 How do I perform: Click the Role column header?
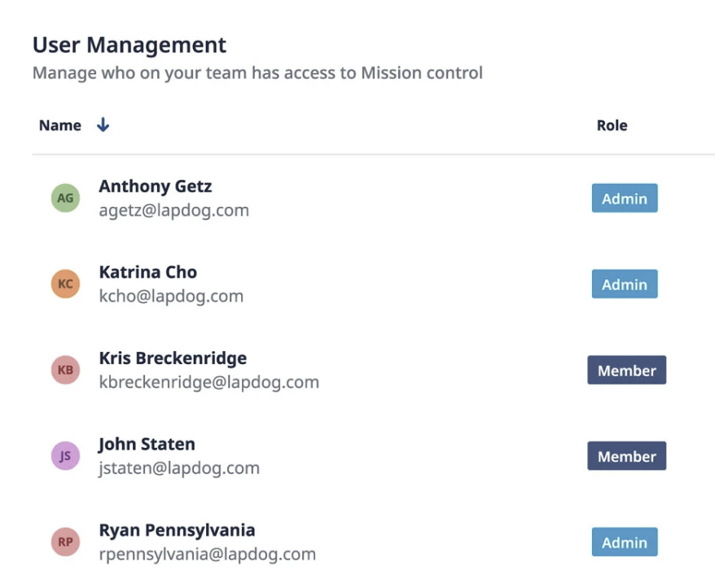click(x=612, y=125)
